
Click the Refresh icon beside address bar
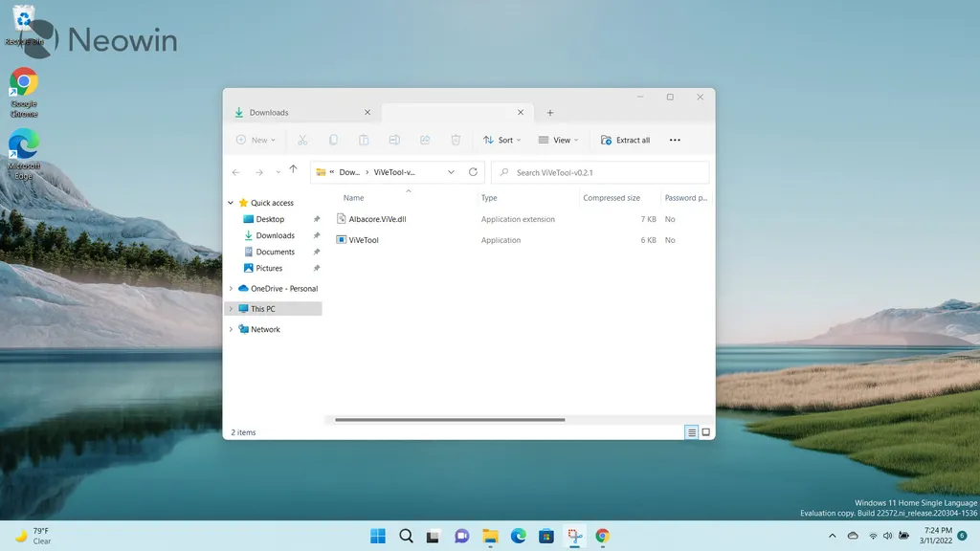pos(473,172)
